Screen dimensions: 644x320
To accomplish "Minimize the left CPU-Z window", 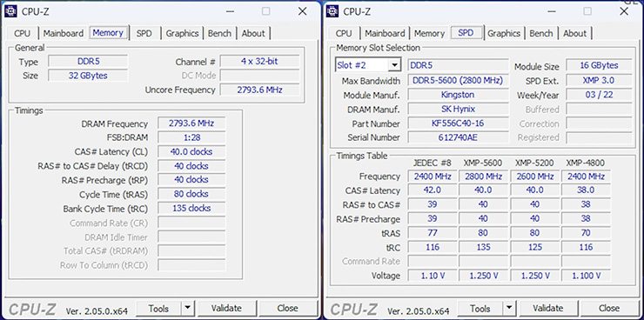I will (x=230, y=11).
